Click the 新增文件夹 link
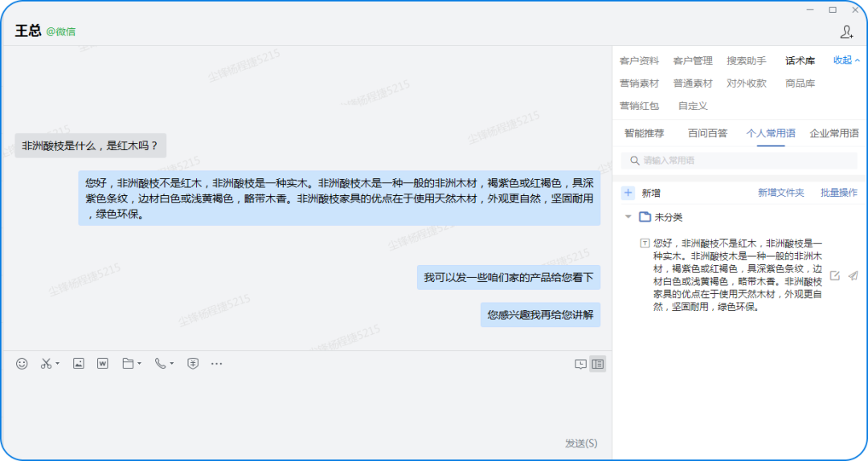The width and height of the screenshot is (868, 461). pyautogui.click(x=780, y=193)
